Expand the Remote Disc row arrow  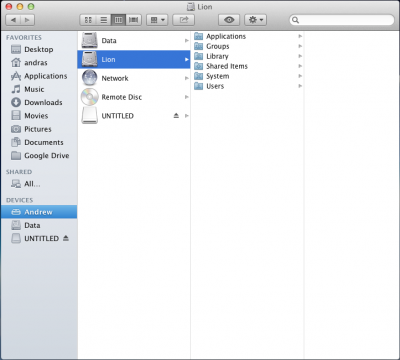pos(187,97)
